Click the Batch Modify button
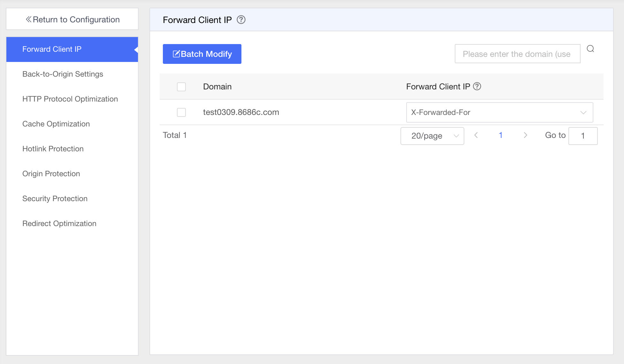This screenshot has height=364, width=624. [202, 54]
